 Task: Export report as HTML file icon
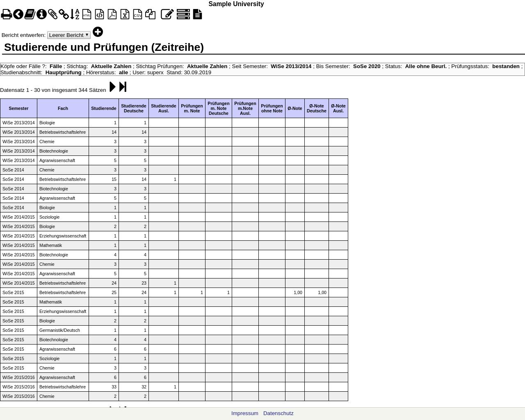click(x=87, y=14)
